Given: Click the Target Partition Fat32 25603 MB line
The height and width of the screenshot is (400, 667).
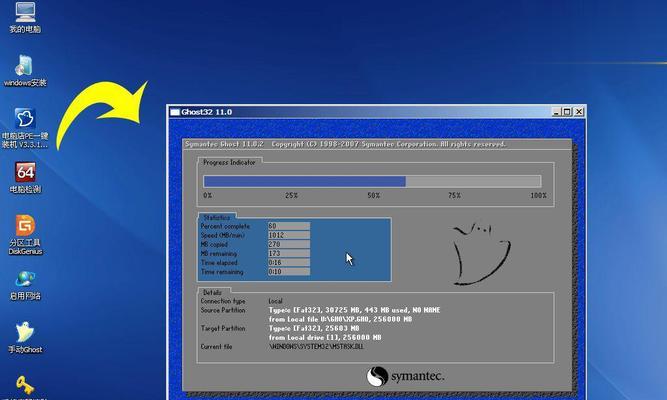Looking at the screenshot, I should coord(314,329).
